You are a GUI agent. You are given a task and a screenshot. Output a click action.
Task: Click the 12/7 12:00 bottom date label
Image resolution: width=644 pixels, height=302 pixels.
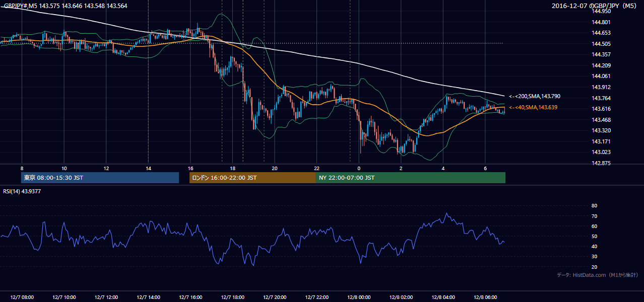(x=106, y=297)
